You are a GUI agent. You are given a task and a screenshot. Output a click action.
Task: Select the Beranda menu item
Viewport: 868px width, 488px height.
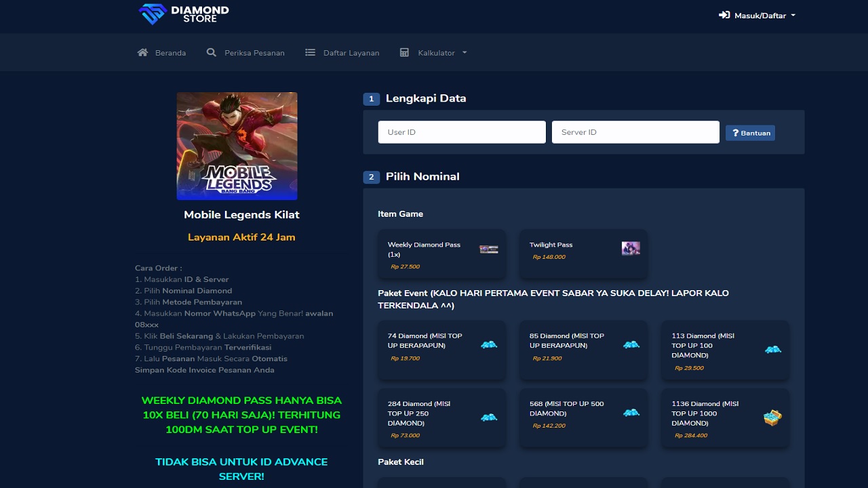(x=170, y=52)
